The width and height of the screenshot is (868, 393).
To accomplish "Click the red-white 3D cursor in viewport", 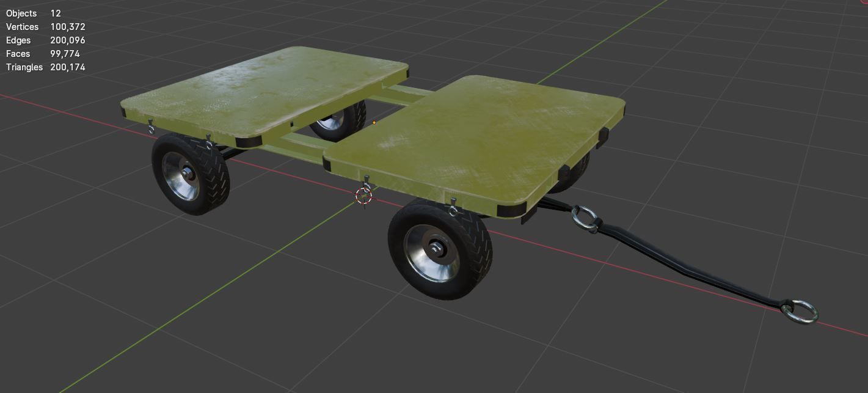I will pos(364,196).
